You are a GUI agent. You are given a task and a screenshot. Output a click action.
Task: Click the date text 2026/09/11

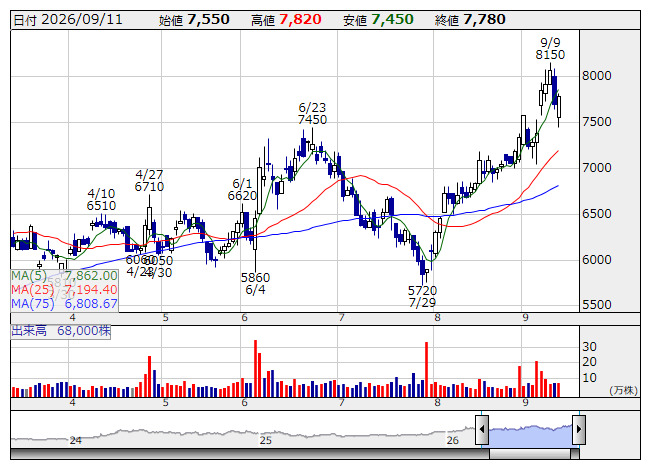point(82,20)
